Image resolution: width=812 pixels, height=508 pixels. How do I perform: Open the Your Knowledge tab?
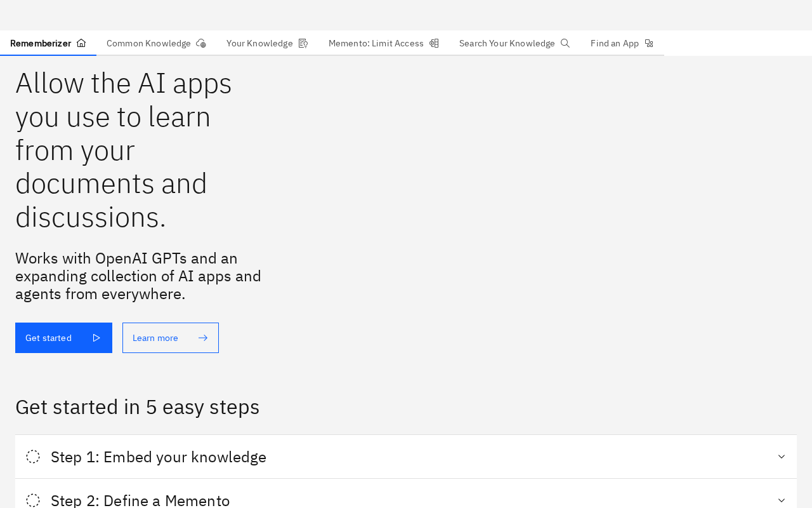(259, 43)
